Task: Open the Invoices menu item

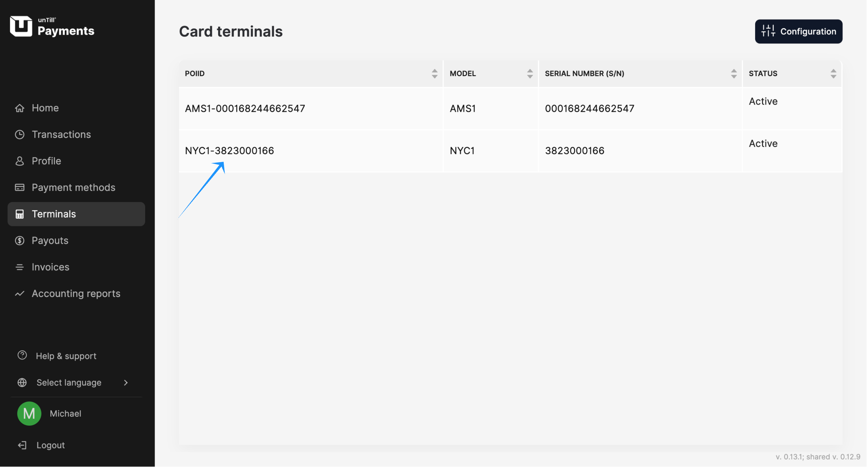Action: click(51, 267)
